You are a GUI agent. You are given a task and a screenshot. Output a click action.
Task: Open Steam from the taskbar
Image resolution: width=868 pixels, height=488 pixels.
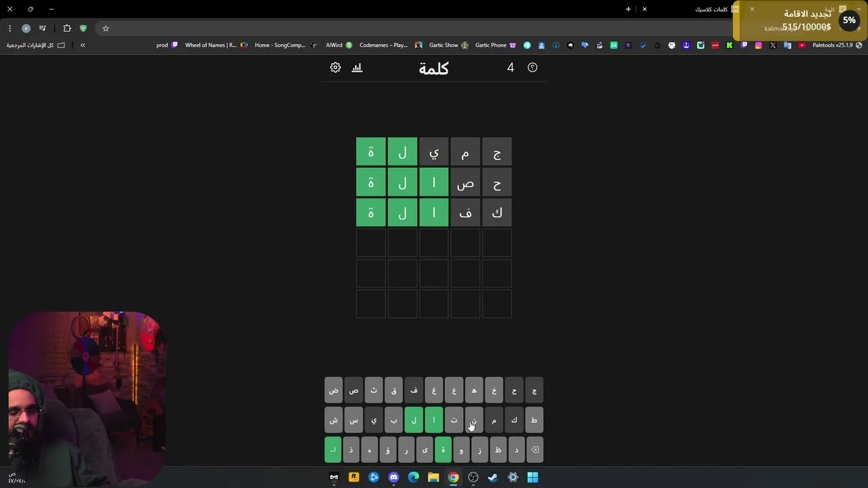pyautogui.click(x=493, y=477)
